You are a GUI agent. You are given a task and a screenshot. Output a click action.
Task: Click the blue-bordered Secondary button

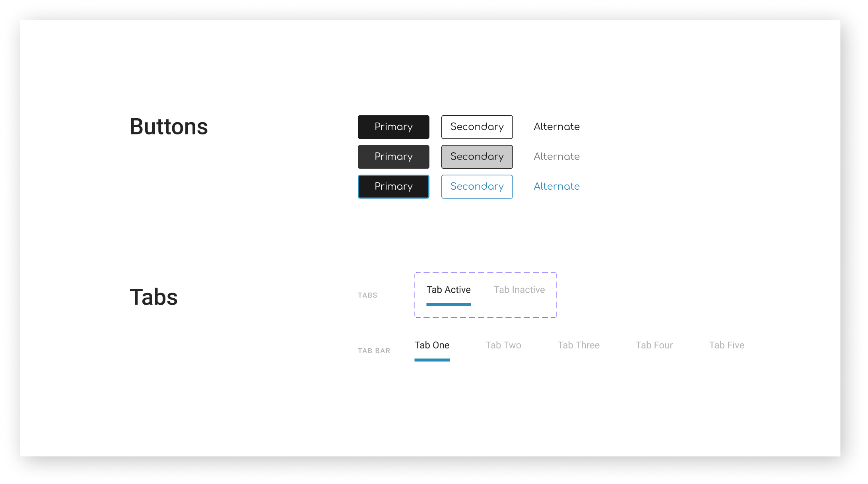(477, 187)
